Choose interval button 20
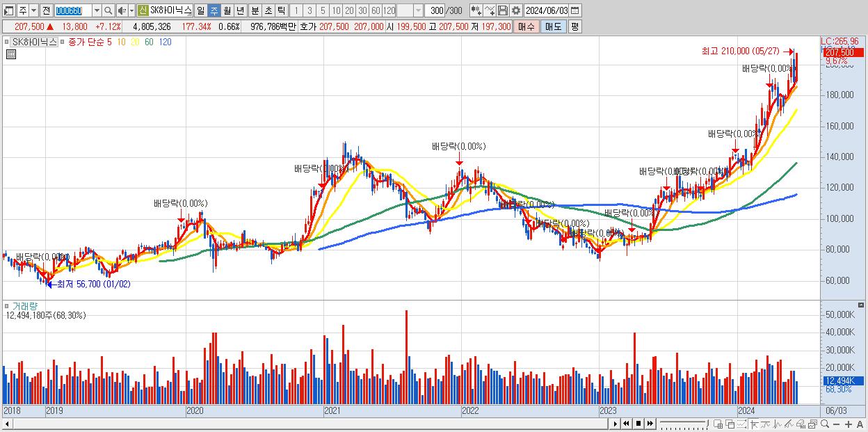Image resolution: width=868 pixels, height=432 pixels. click(349, 10)
